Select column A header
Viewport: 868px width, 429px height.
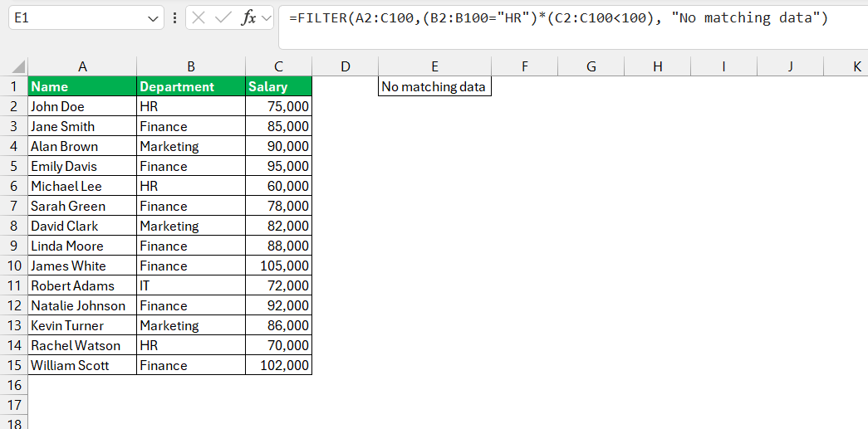pos(82,67)
